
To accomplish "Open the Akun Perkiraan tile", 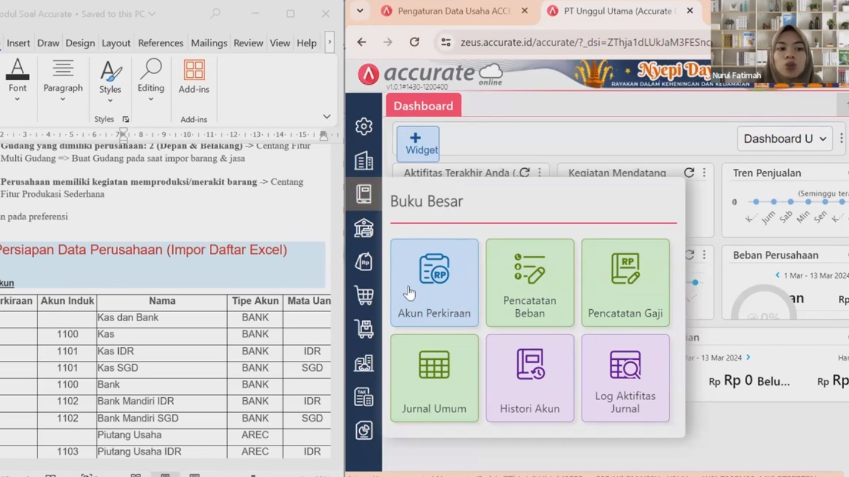I will pyautogui.click(x=434, y=283).
